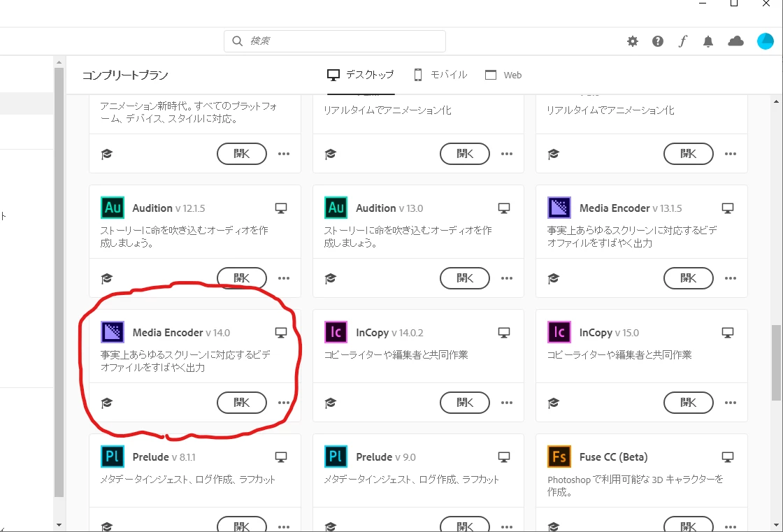Click the InCopy v 15.0 app icon
This screenshot has width=783, height=532.
(559, 332)
